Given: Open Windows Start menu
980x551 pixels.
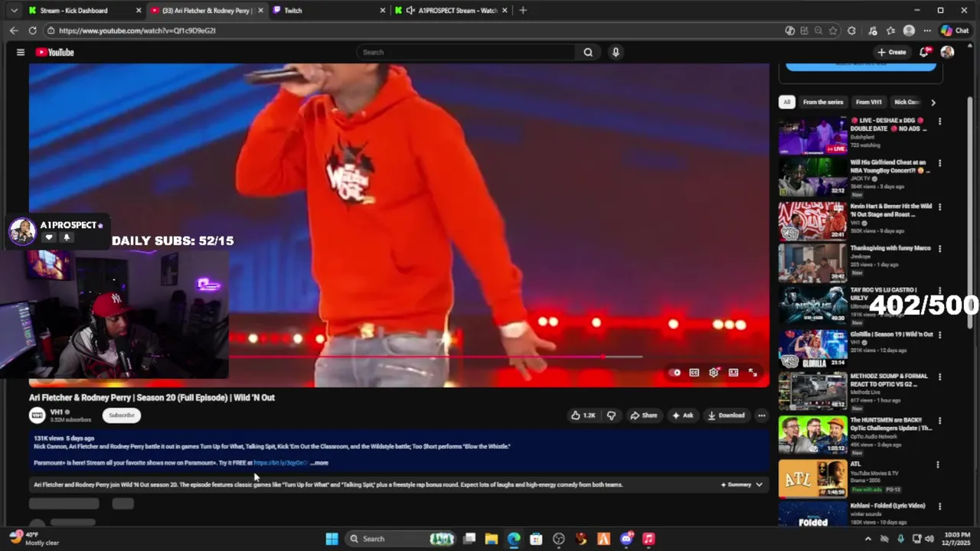Looking at the screenshot, I should pyautogui.click(x=332, y=539).
